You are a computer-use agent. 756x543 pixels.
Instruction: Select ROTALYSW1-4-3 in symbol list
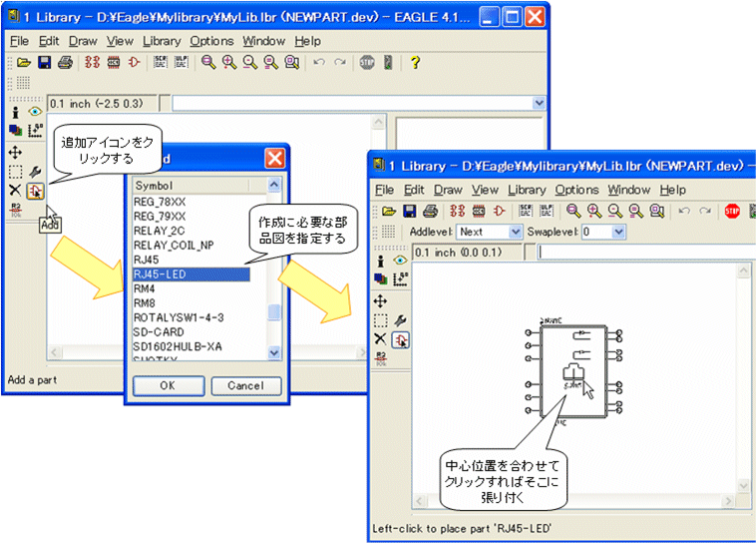(179, 317)
